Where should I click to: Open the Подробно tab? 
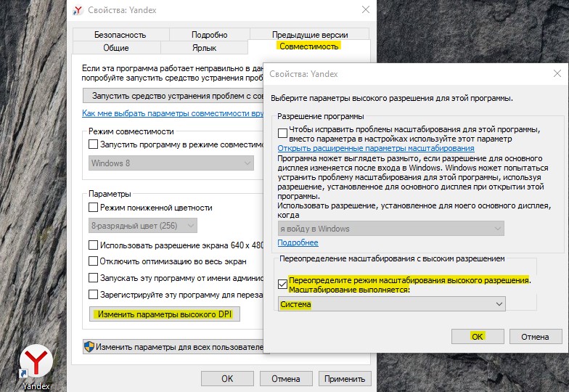coord(209,35)
